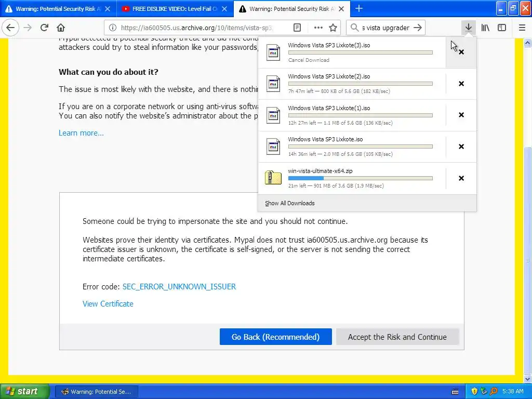The image size is (532, 399).
Task: Close the active Warning tab
Action: click(x=341, y=9)
